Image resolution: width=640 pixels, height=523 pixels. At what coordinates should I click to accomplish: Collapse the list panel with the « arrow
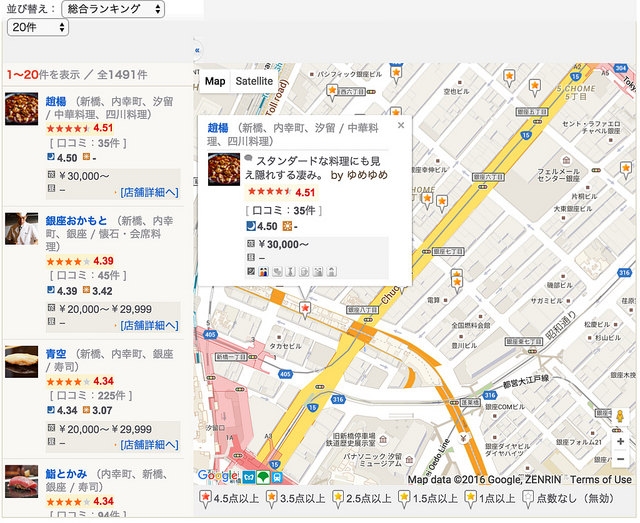[x=198, y=50]
